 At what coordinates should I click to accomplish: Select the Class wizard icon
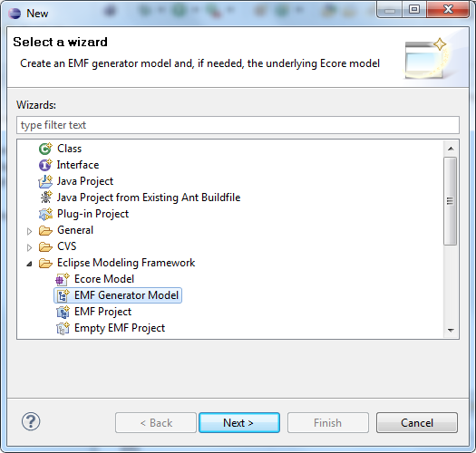(x=45, y=149)
